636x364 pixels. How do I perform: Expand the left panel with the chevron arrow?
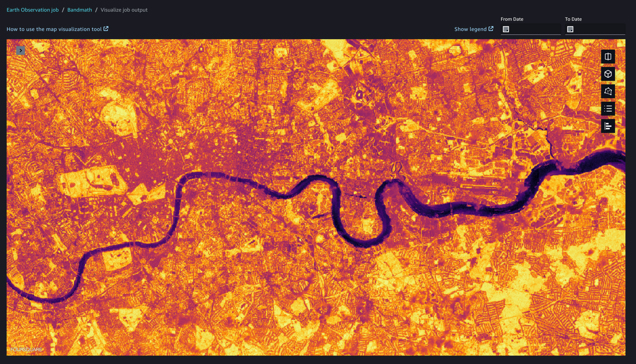click(x=20, y=50)
